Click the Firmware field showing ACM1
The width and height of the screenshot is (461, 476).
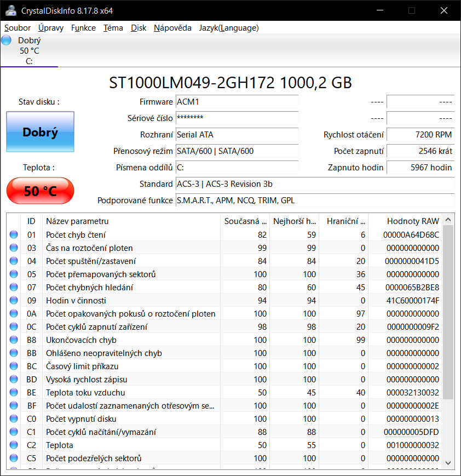pos(237,102)
